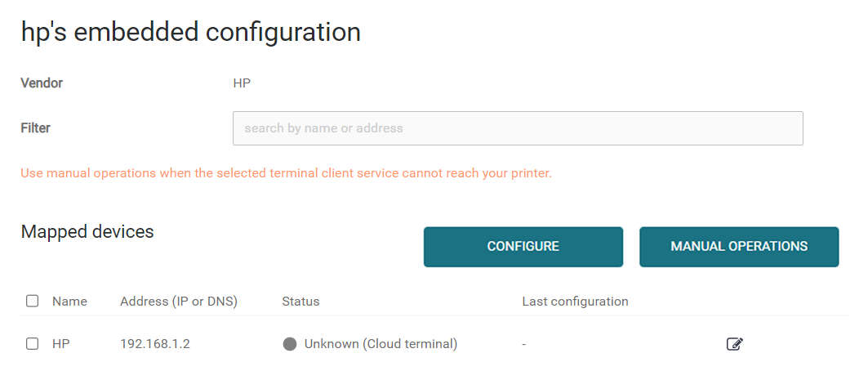
Task: Click the hp's embedded configuration heading
Action: click(x=190, y=32)
